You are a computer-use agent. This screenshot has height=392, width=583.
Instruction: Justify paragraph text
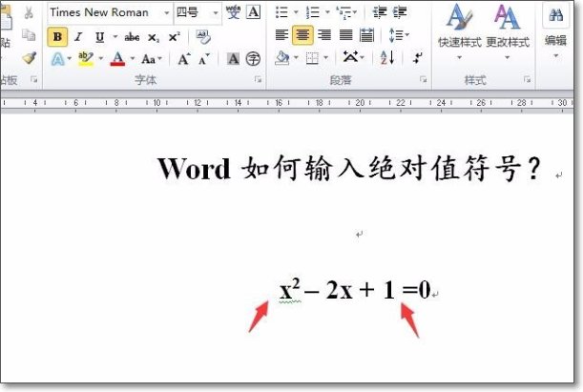click(x=345, y=35)
